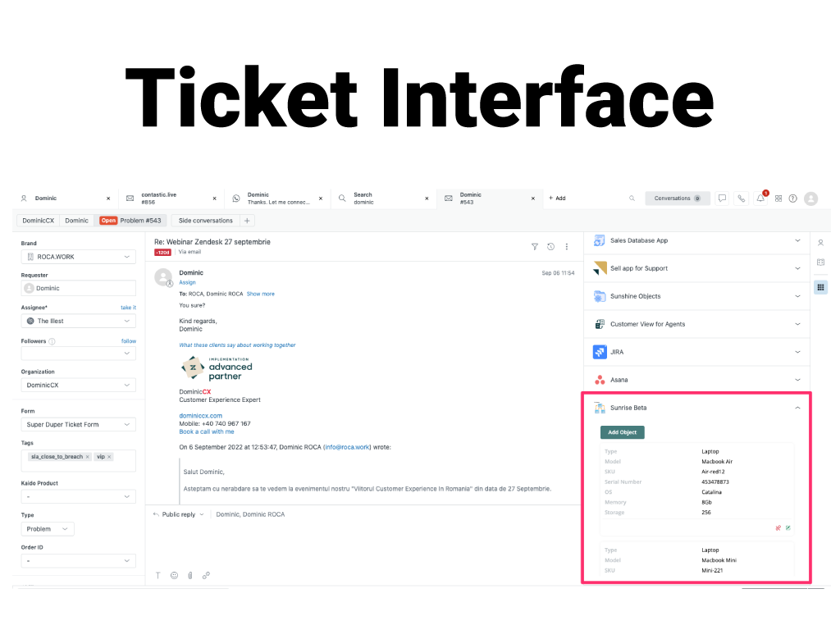Open the chat messaging icon in top bar

point(722,198)
